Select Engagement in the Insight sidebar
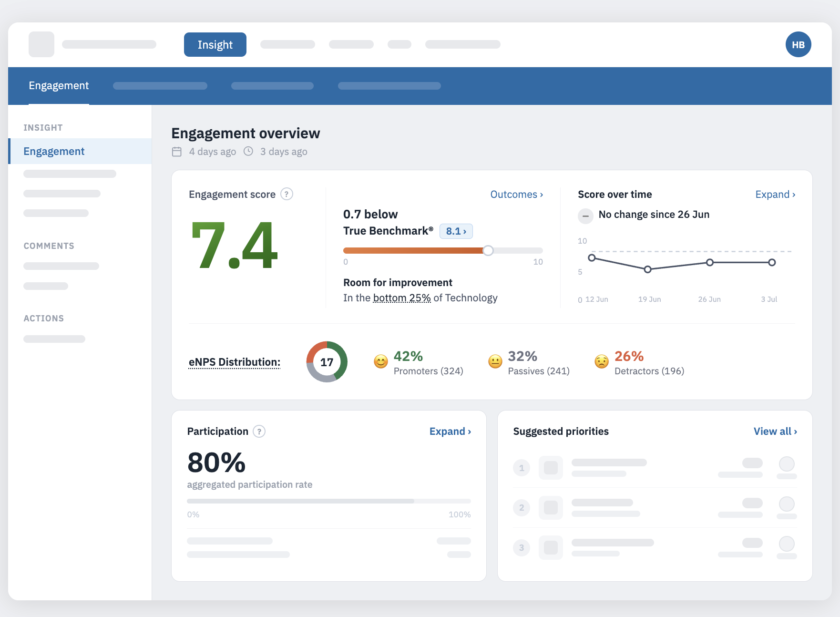 pos(80,151)
